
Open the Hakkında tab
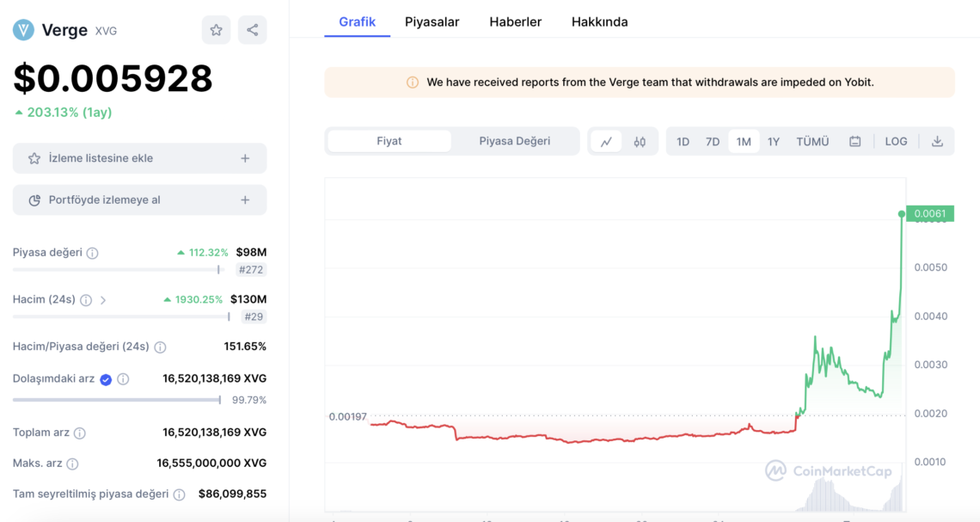pyautogui.click(x=599, y=21)
